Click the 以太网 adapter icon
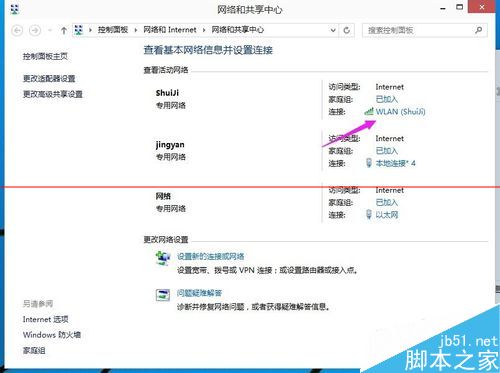The width and height of the screenshot is (500, 373). pyautogui.click(x=369, y=214)
